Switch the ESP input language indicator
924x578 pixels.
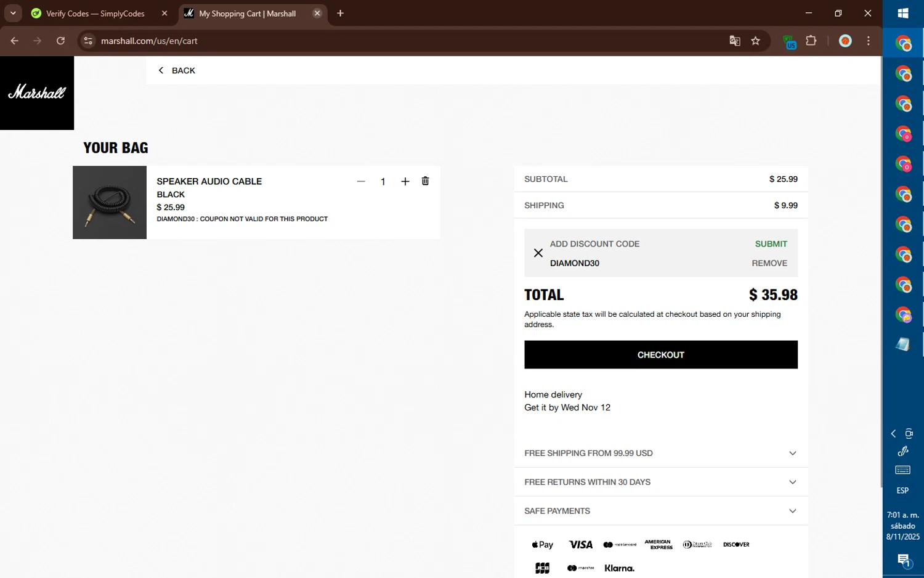point(902,490)
